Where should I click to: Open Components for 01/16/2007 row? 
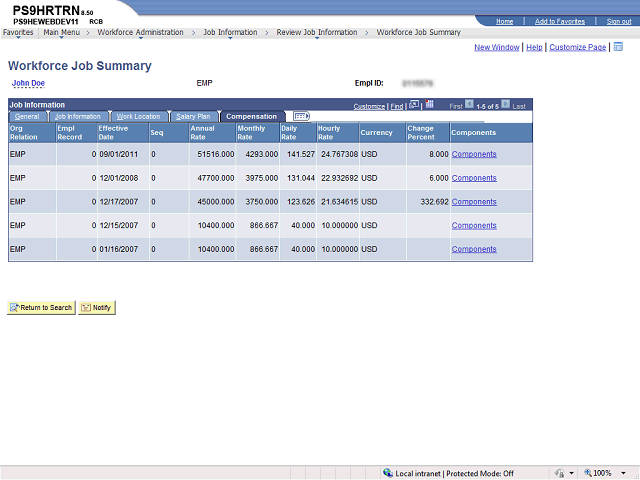coord(474,249)
